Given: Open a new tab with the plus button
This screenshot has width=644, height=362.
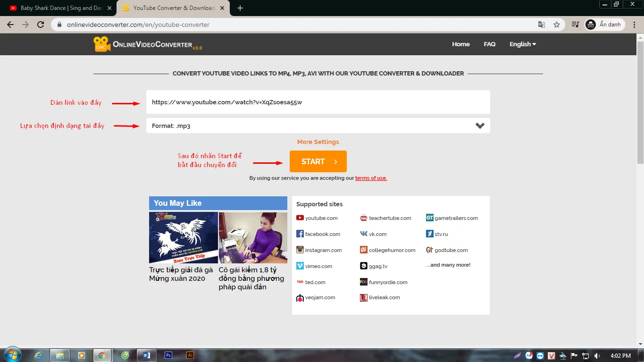Looking at the screenshot, I should click(x=240, y=8).
